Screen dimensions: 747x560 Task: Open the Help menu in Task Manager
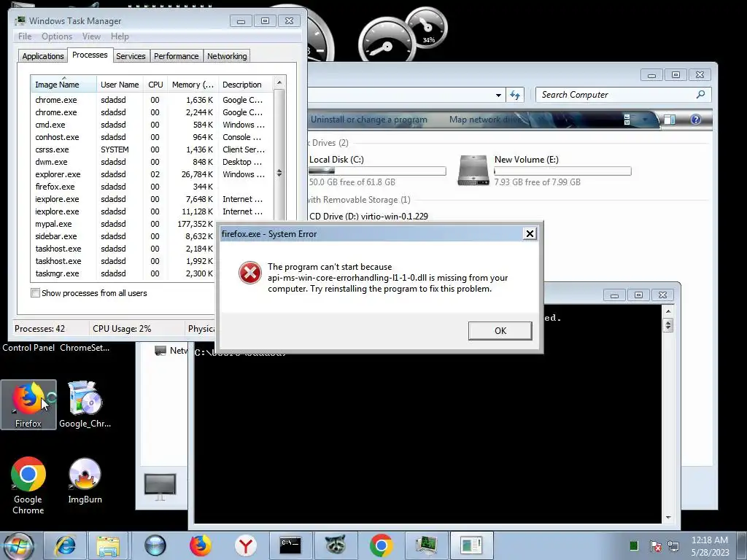coord(120,36)
